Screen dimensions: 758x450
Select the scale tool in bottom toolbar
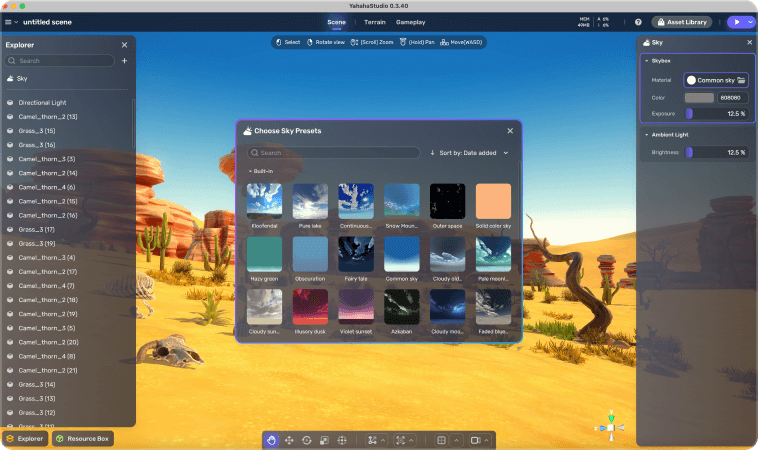point(324,440)
